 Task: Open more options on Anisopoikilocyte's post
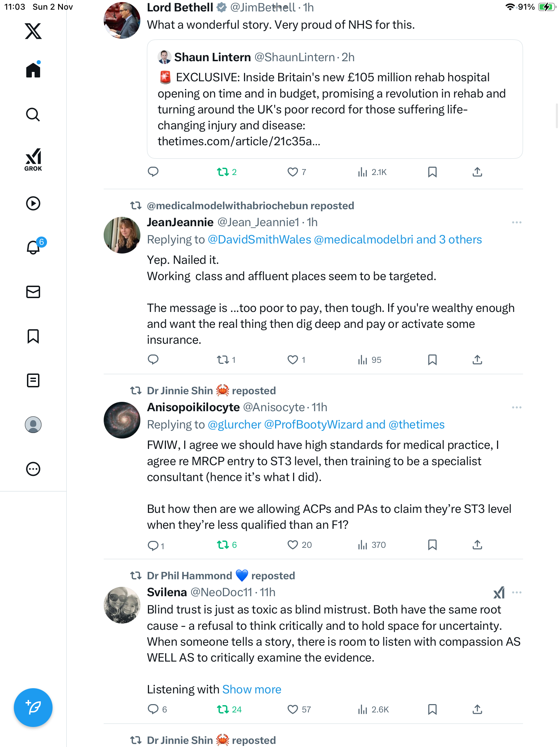516,407
